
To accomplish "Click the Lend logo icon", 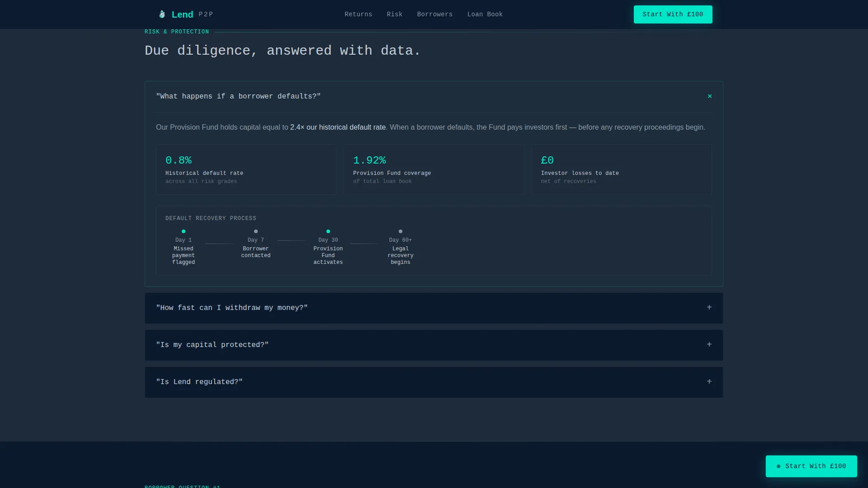I will [162, 14].
